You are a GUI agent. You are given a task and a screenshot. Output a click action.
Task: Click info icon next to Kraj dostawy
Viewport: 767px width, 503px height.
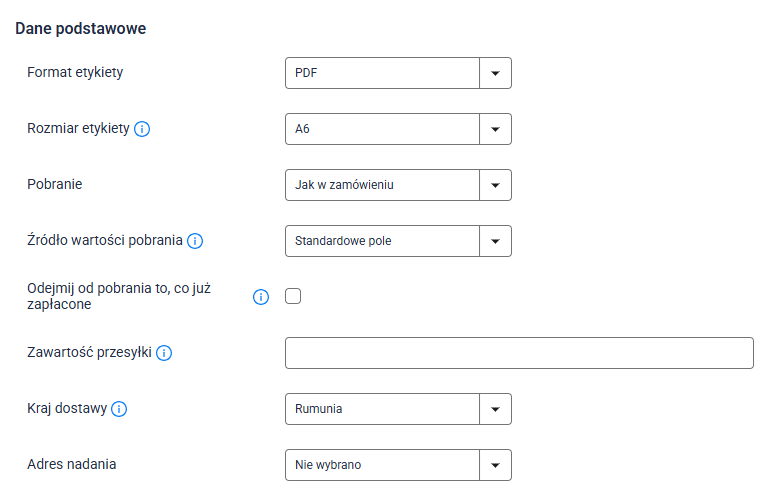pos(119,409)
